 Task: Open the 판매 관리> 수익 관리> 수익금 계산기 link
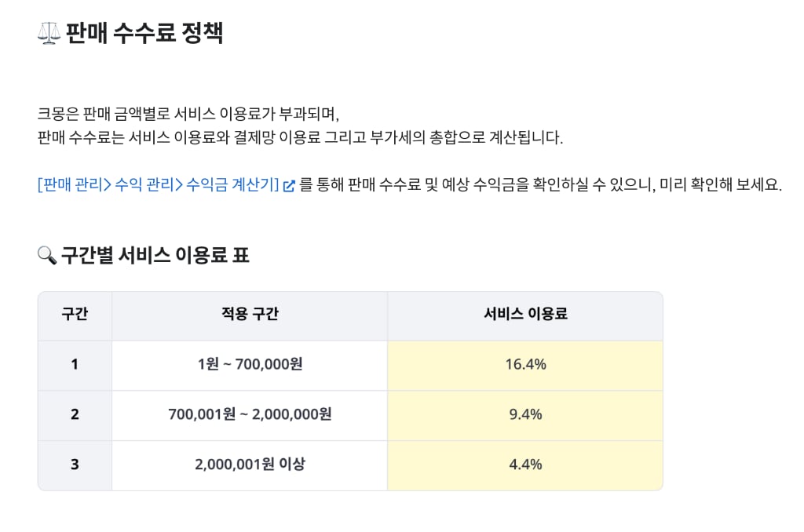tap(158, 184)
